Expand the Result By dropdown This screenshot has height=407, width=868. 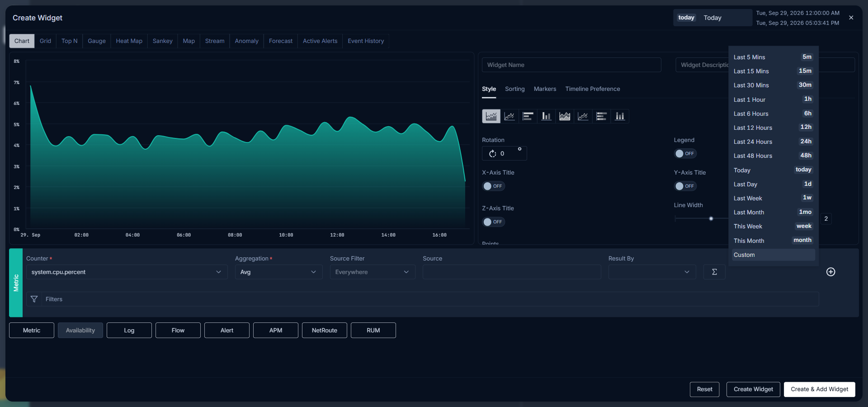pos(652,272)
